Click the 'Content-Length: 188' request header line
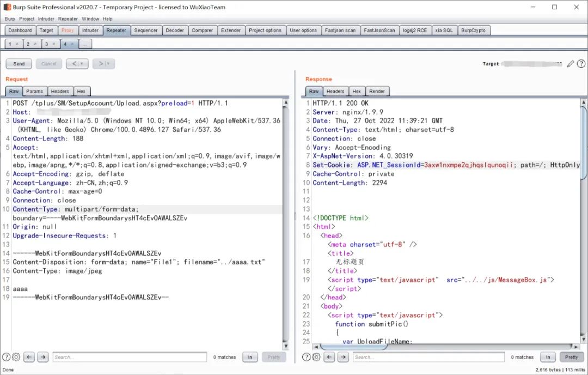Screen dimensions: 588x375 [48, 138]
